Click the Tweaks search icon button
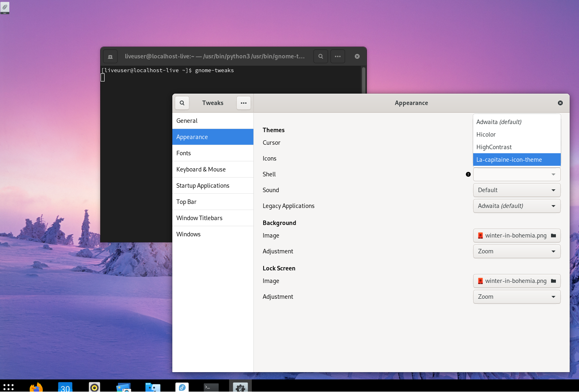 (x=182, y=103)
